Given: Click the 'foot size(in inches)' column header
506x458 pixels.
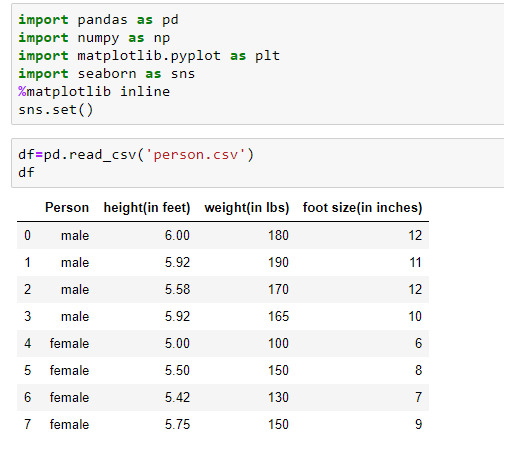Looking at the screenshot, I should click(x=363, y=208).
